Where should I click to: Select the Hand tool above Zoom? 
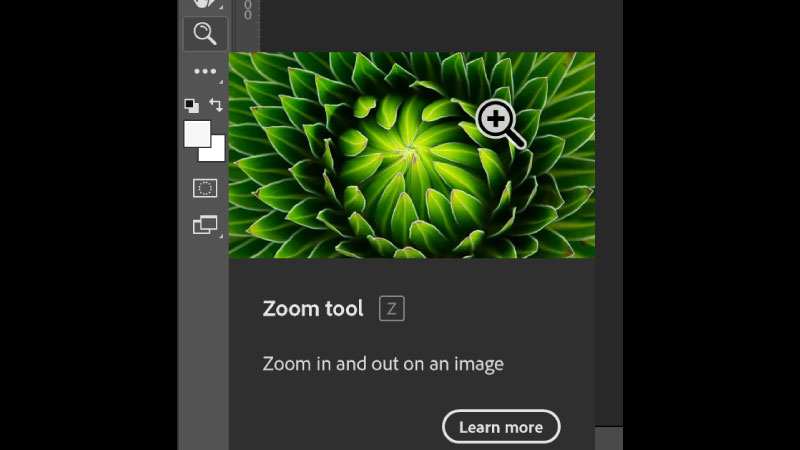pos(204,4)
